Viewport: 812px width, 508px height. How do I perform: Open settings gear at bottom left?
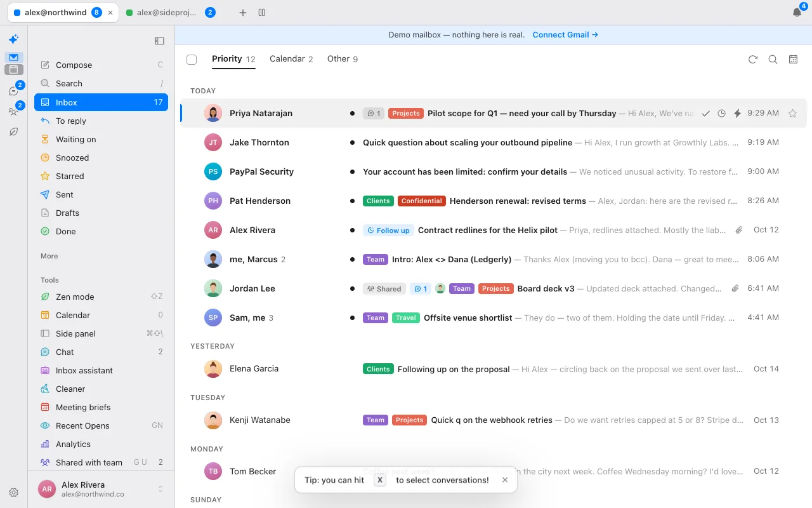coord(13,492)
